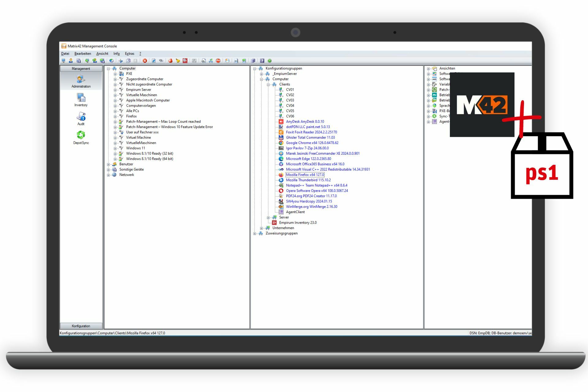The height and width of the screenshot is (392, 588).
Task: Click the Foxit Reader package icon
Action: [x=281, y=132]
